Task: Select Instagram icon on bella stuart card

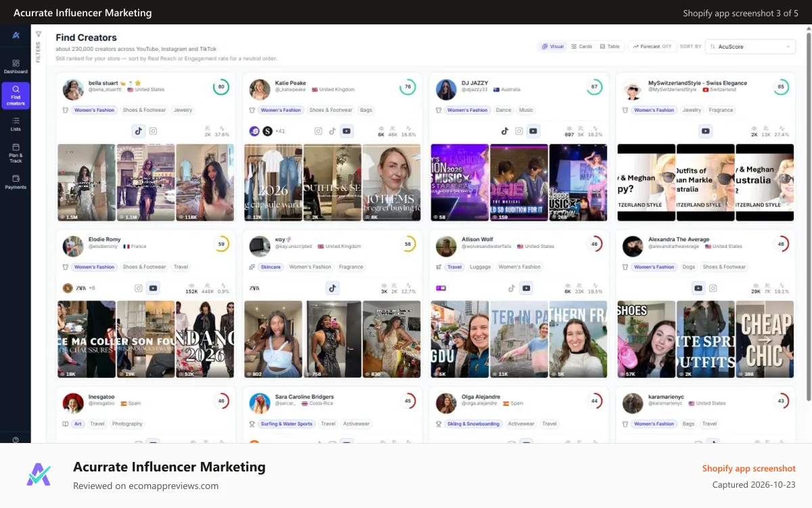Action: click(x=154, y=131)
